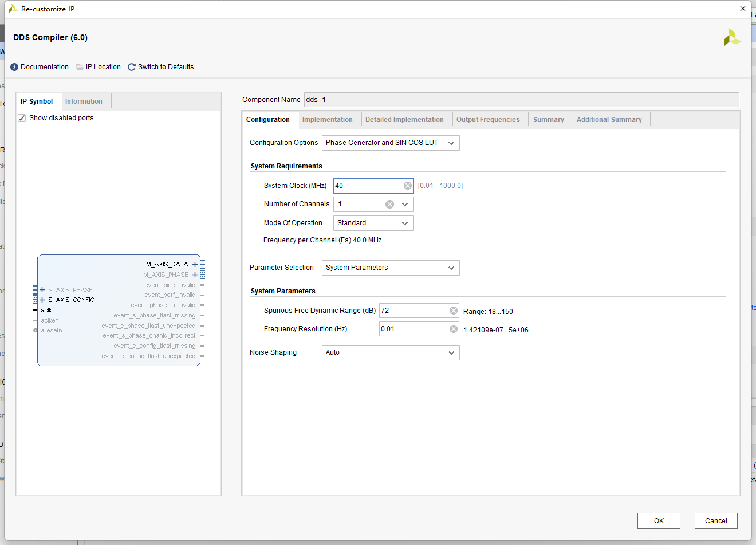Open the Mode Of Operation dropdown

click(373, 223)
